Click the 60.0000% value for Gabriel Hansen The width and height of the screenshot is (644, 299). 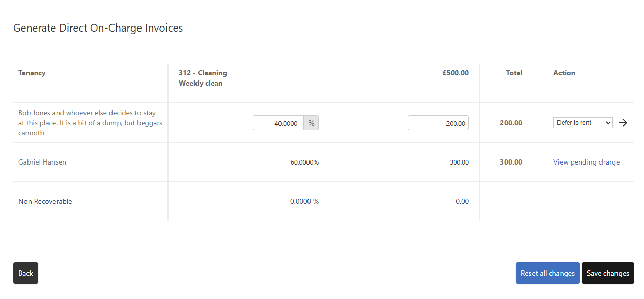pos(304,162)
